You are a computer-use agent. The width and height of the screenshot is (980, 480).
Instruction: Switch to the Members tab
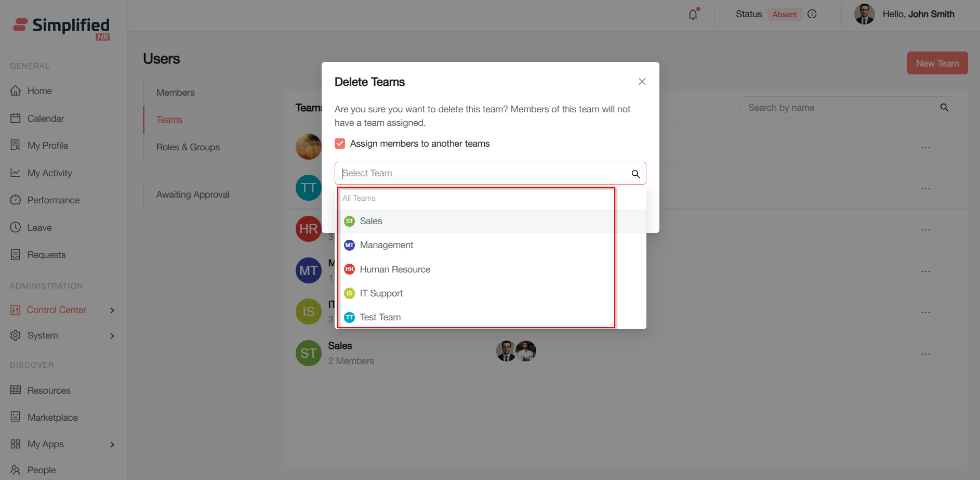coord(176,93)
